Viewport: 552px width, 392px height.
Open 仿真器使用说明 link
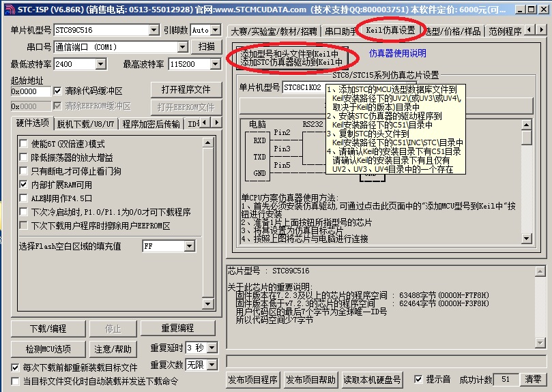point(398,53)
